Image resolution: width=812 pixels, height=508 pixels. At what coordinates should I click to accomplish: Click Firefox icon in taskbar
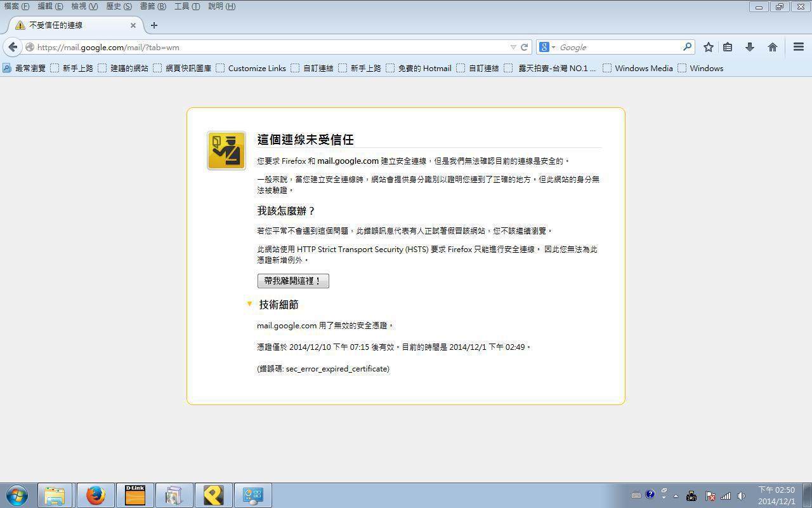click(95, 495)
